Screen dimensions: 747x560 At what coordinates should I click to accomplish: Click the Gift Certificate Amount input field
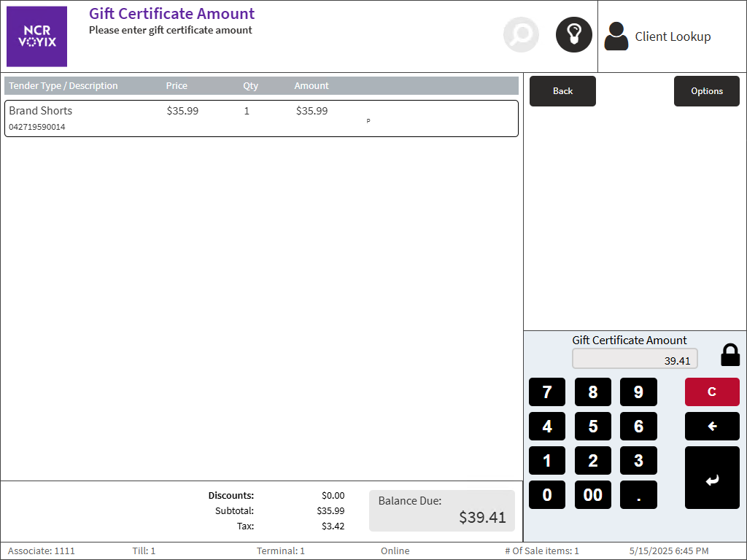(x=635, y=359)
